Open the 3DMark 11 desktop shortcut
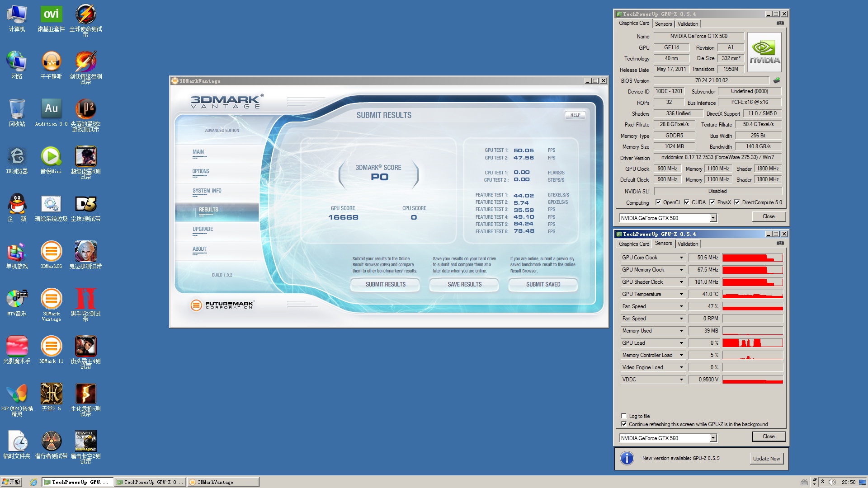Screen dimensions: 868x488 pos(51,347)
